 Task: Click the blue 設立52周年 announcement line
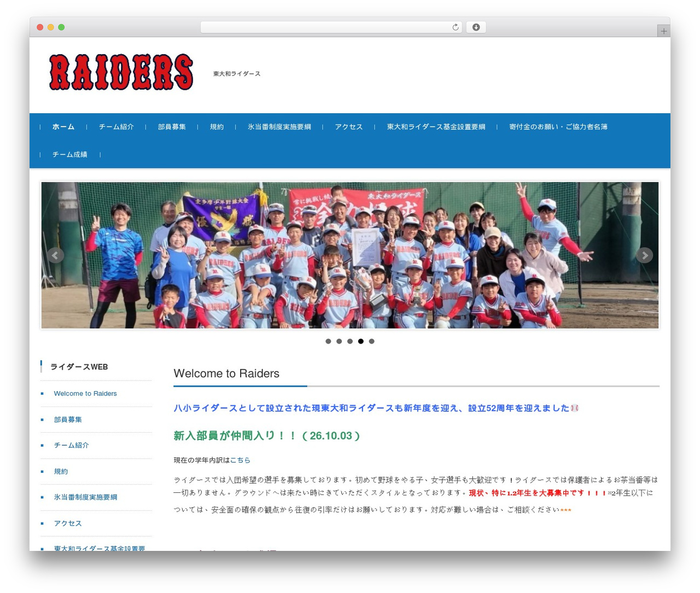pyautogui.click(x=376, y=408)
